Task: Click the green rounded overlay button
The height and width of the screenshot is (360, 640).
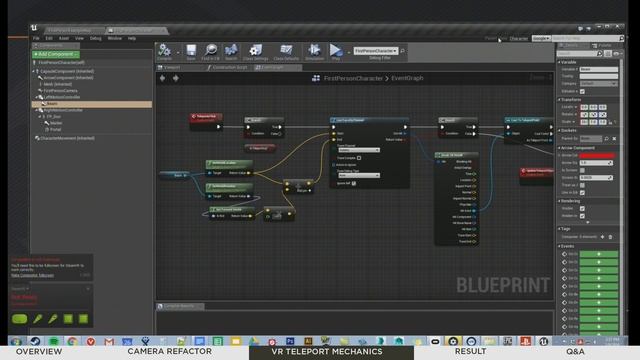Action: tap(20, 319)
